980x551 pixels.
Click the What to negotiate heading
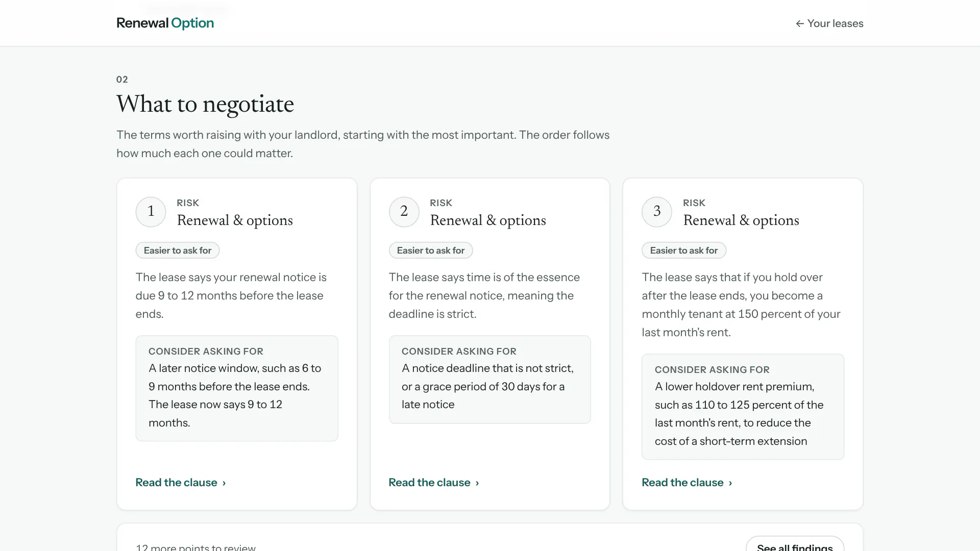click(x=205, y=104)
